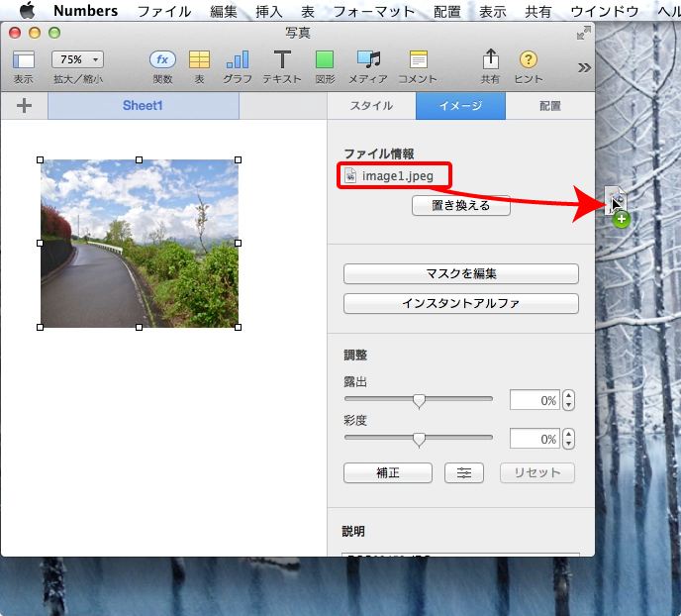The image size is (681, 616).
Task: Add a new sheet with plus button
Action: 25,106
